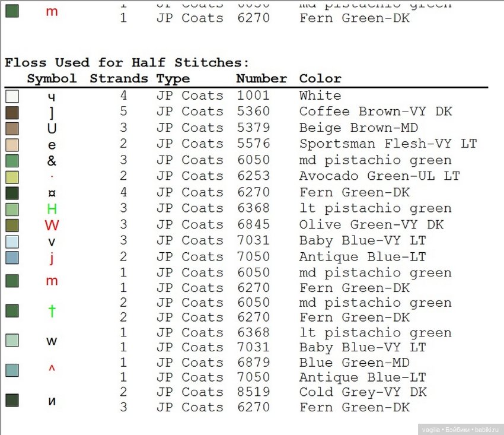
Task: Click the Strands column header
Action: (x=119, y=78)
